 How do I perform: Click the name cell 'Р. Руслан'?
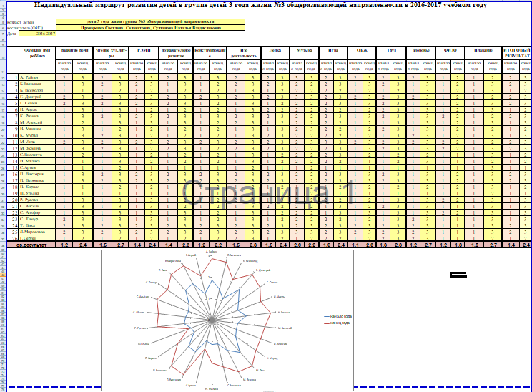pos(37,200)
